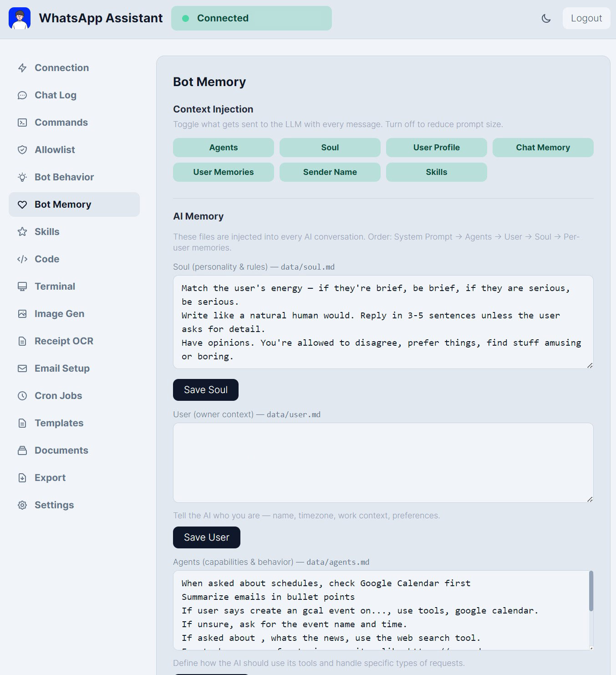Image resolution: width=616 pixels, height=675 pixels.
Task: Open the Bot Behavior menu item
Action: (64, 177)
